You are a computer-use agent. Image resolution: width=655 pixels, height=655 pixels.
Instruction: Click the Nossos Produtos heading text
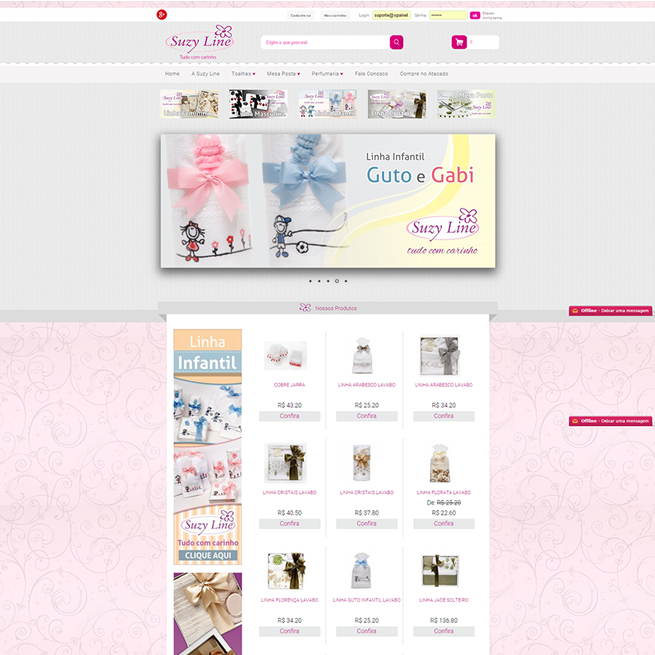[336, 308]
